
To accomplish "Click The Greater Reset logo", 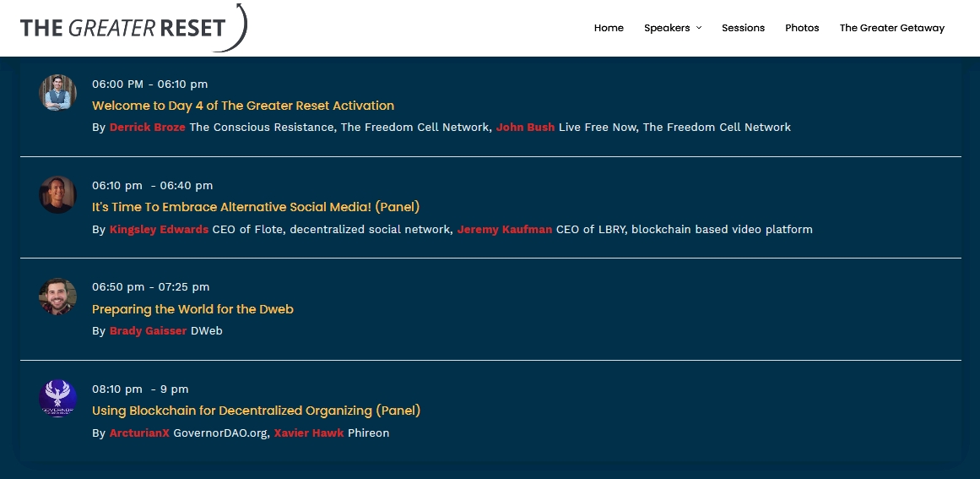I will click(x=133, y=28).
